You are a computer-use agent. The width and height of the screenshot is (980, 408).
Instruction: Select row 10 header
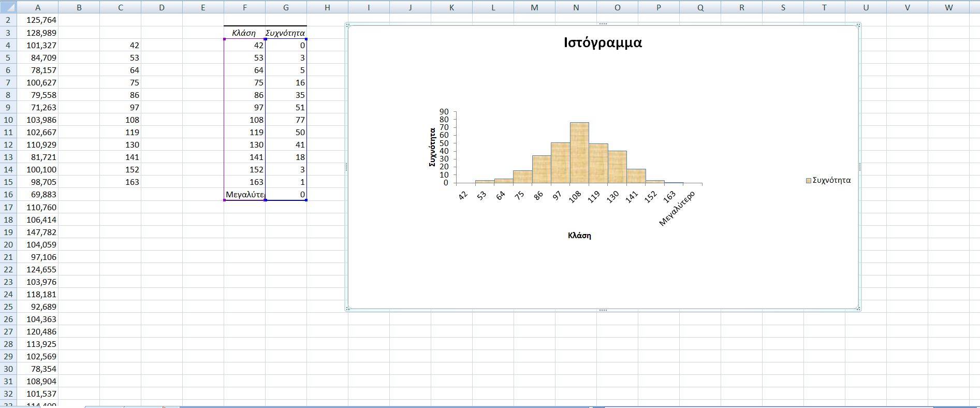point(8,120)
